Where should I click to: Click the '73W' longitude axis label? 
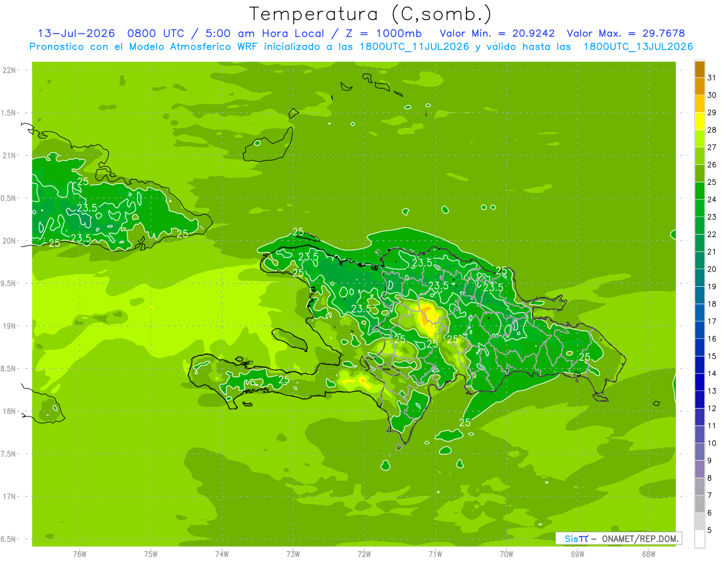point(293,554)
